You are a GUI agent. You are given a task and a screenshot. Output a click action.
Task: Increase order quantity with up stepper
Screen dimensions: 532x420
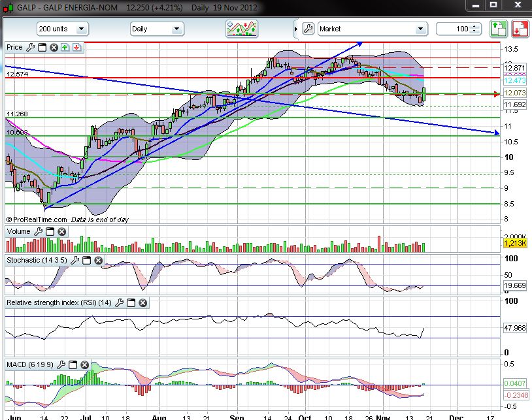476,26
